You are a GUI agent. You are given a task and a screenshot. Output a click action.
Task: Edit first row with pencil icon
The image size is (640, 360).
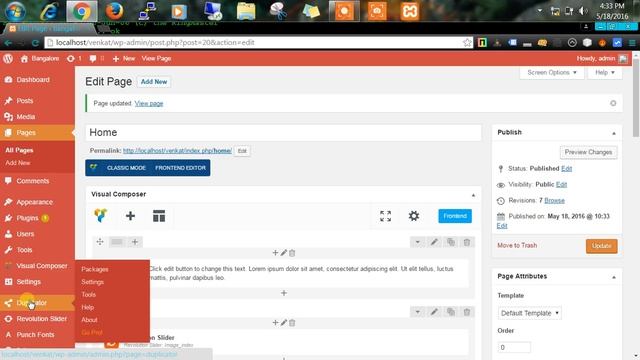pos(434,242)
